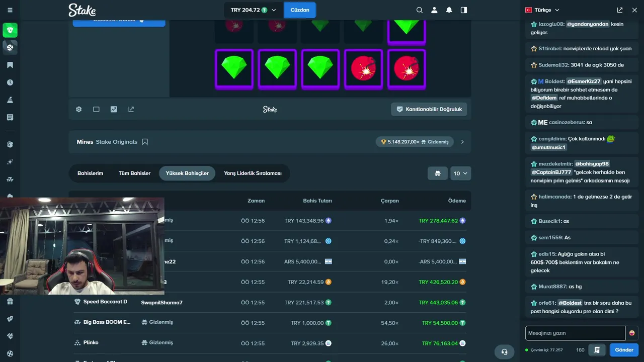Open game settings gear below Mines board

(x=79, y=109)
